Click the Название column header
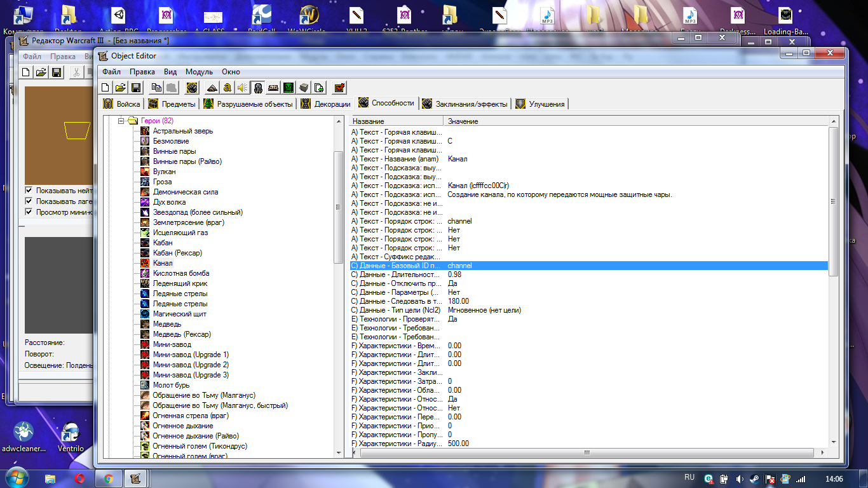The height and width of the screenshot is (488, 868). point(396,121)
